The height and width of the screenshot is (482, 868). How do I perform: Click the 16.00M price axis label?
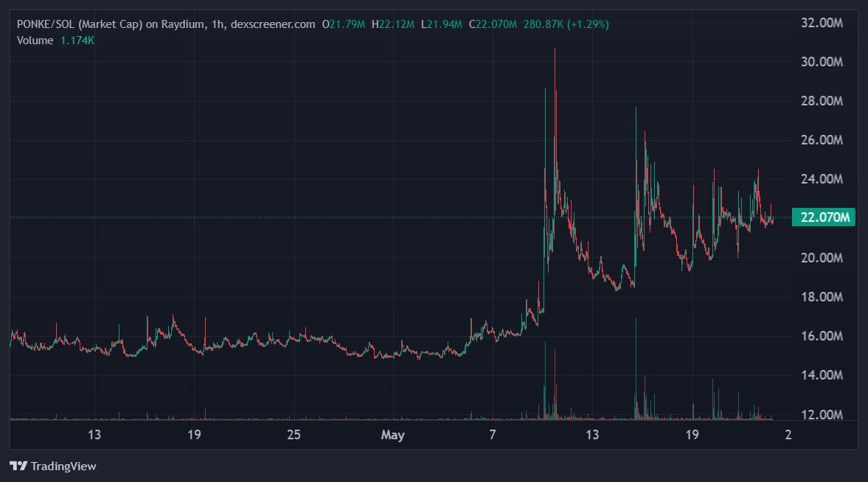pyautogui.click(x=822, y=336)
